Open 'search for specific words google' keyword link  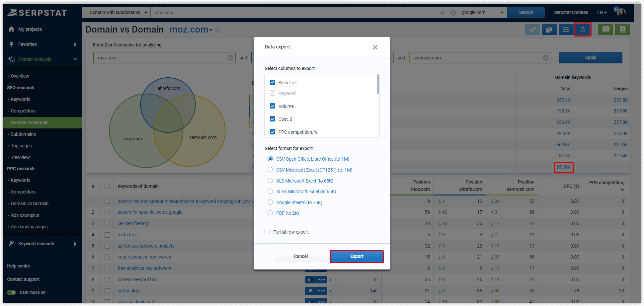tap(150, 212)
